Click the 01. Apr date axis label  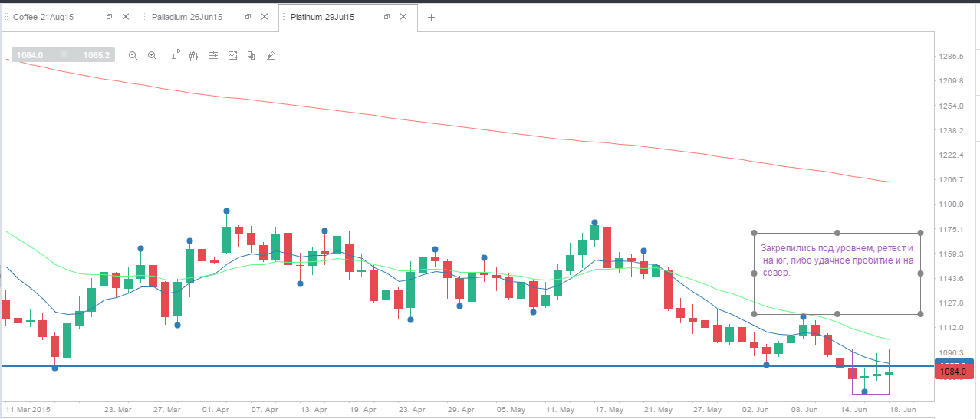coord(214,410)
